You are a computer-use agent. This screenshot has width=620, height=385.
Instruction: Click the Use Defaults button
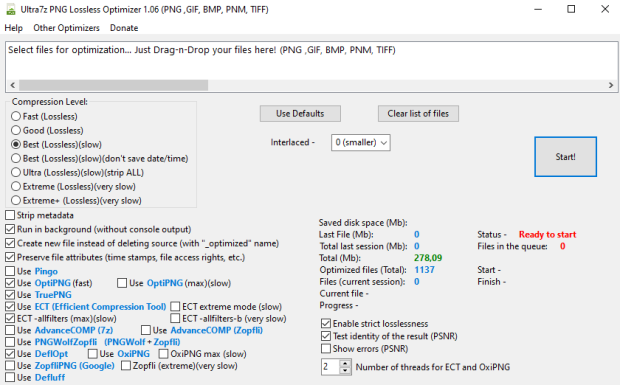[x=300, y=114]
